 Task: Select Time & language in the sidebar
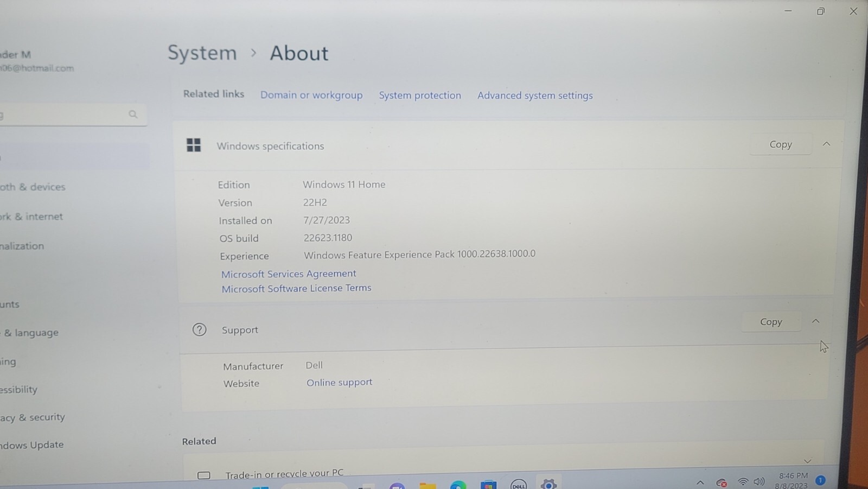pyautogui.click(x=29, y=333)
